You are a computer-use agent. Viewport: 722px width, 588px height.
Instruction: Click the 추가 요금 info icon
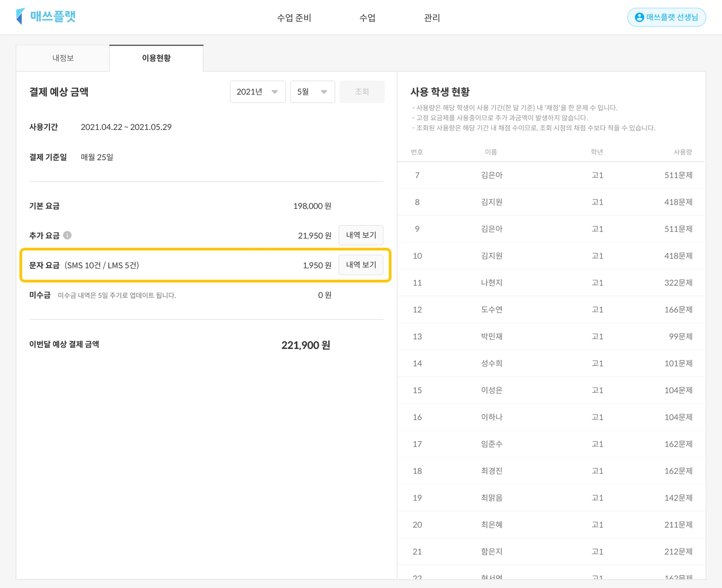67,235
